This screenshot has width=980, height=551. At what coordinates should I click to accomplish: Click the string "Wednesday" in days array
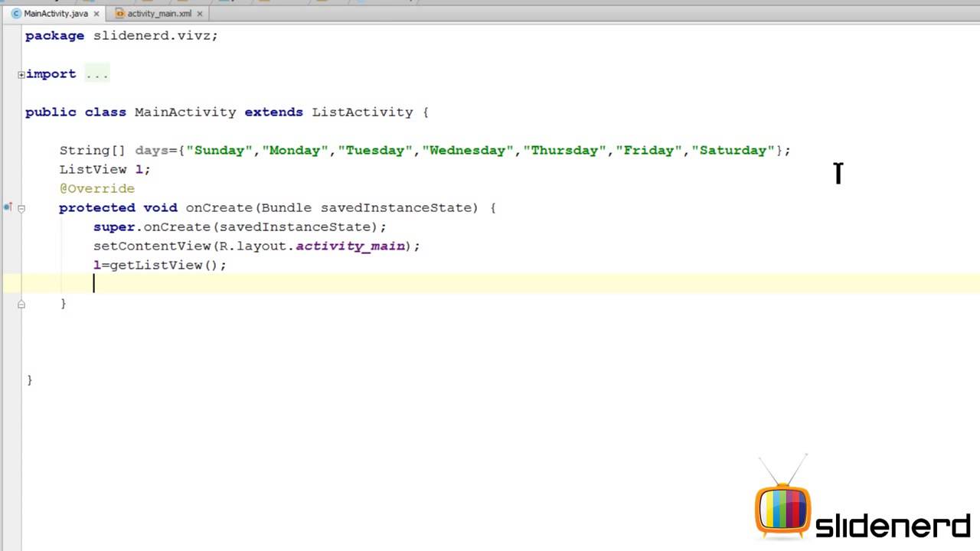click(468, 151)
